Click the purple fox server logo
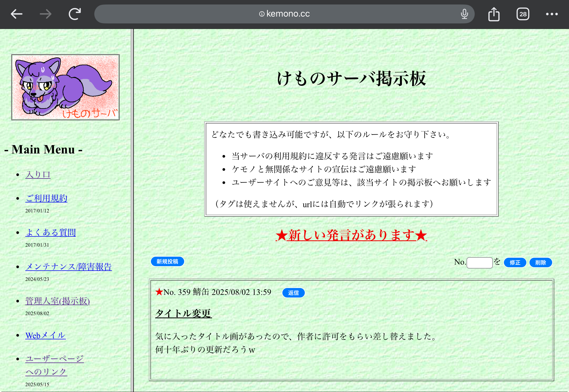Image resolution: width=569 pixels, height=392 pixels. (x=65, y=87)
